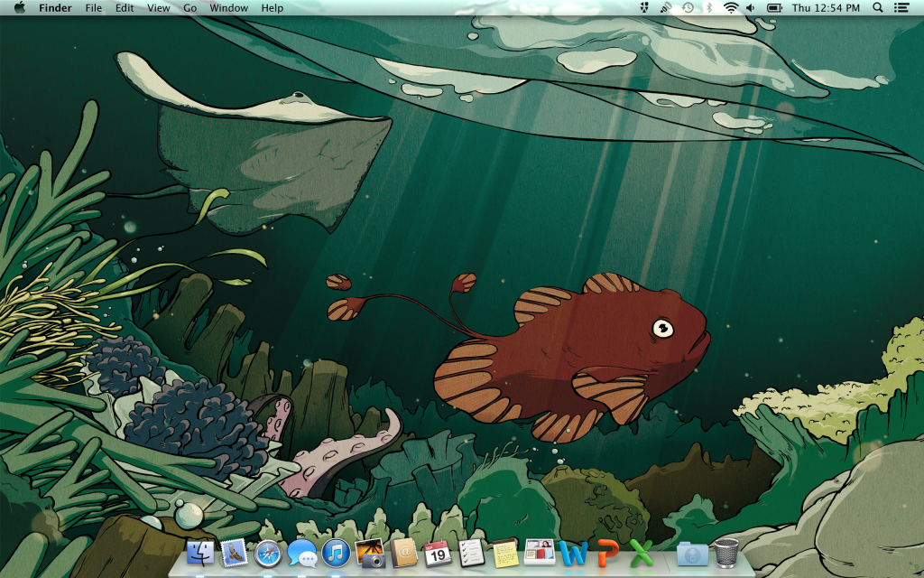The width and height of the screenshot is (924, 578).
Task: Open Notes yellow pad in Dock
Action: pos(505,554)
